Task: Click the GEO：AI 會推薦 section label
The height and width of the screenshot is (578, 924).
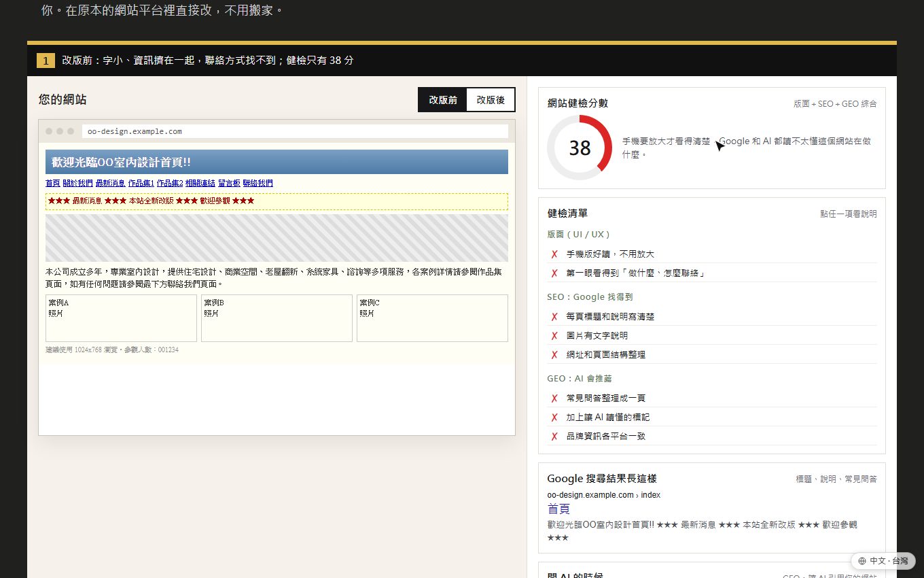Action: point(580,379)
